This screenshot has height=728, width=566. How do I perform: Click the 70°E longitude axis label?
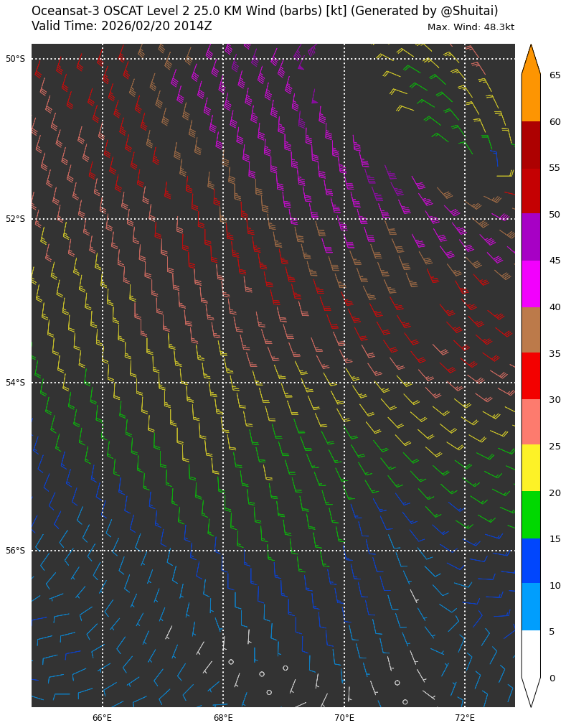tap(344, 718)
